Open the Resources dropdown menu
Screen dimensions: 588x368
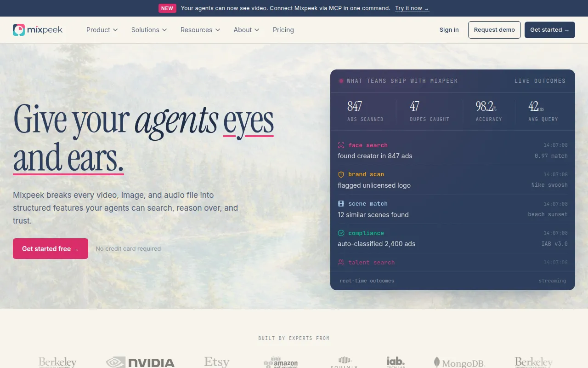pyautogui.click(x=200, y=30)
